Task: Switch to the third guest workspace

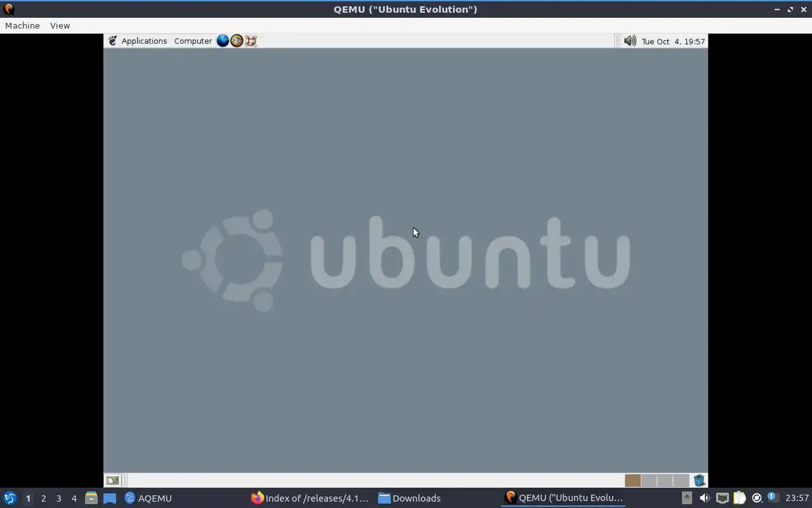Action: pyautogui.click(x=665, y=481)
